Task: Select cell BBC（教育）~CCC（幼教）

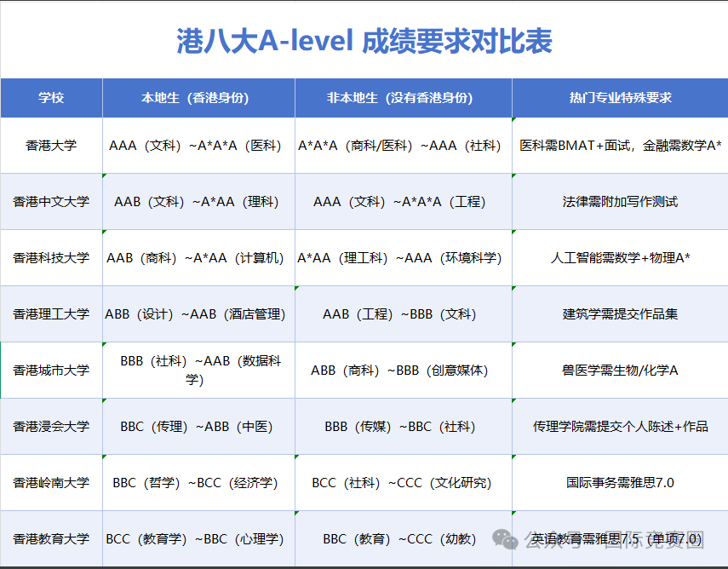Action: click(x=404, y=539)
